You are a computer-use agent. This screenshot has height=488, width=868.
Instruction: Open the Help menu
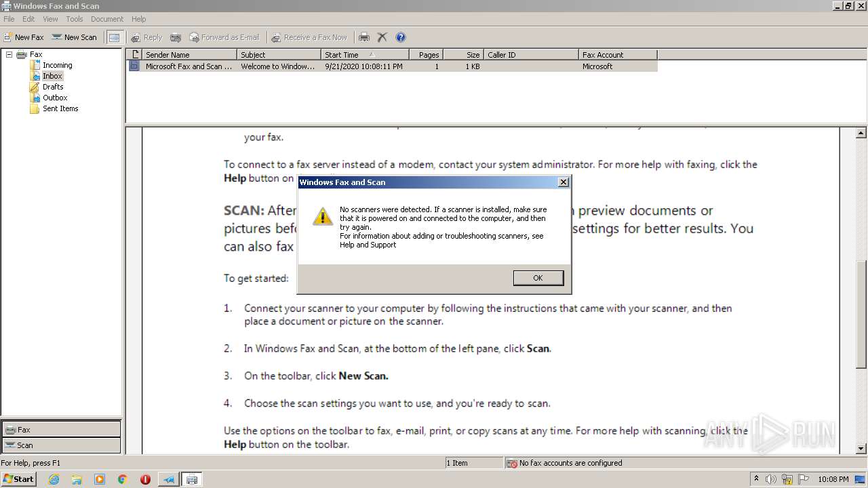138,19
